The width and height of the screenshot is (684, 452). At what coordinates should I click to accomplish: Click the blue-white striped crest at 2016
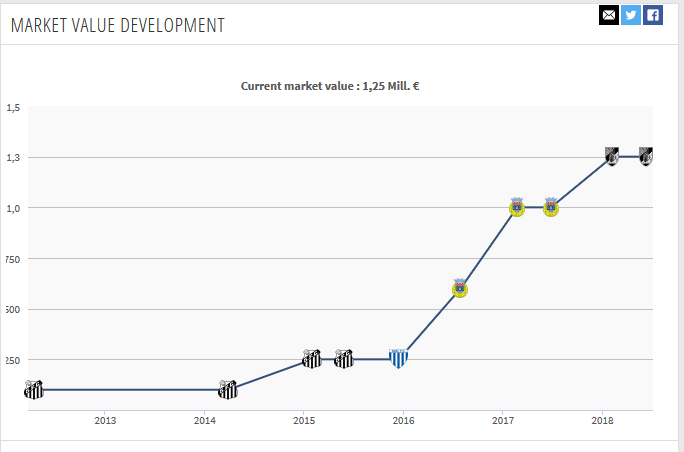tap(399, 358)
